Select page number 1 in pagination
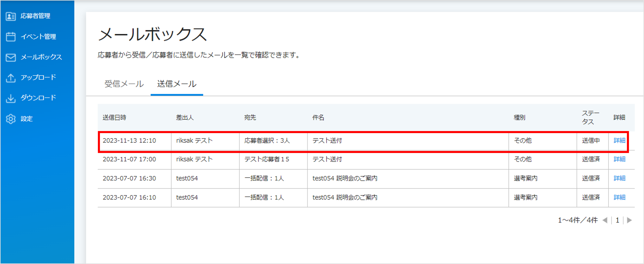This screenshot has height=264, width=644. coord(617,220)
